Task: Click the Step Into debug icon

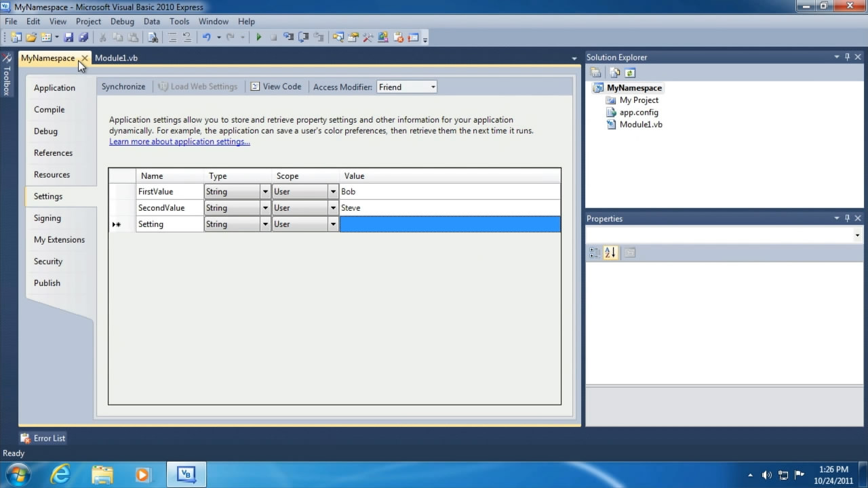Action: (288, 37)
